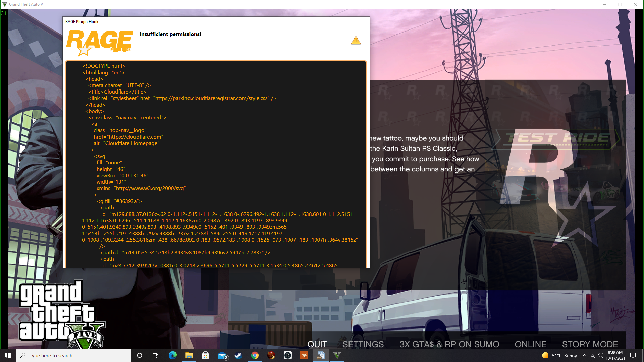Open Microsoft Edge from the taskbar
This screenshot has width=644, height=362.
tap(172, 355)
